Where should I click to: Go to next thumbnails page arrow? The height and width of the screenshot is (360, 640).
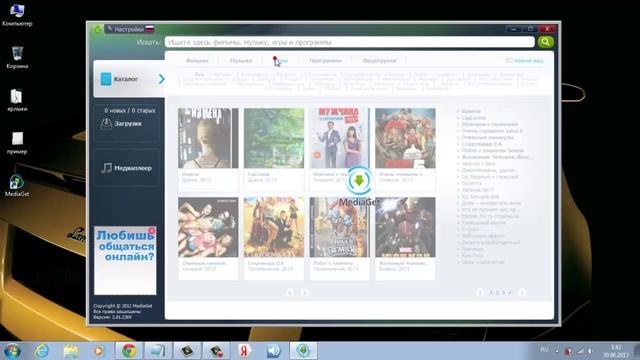click(x=304, y=292)
